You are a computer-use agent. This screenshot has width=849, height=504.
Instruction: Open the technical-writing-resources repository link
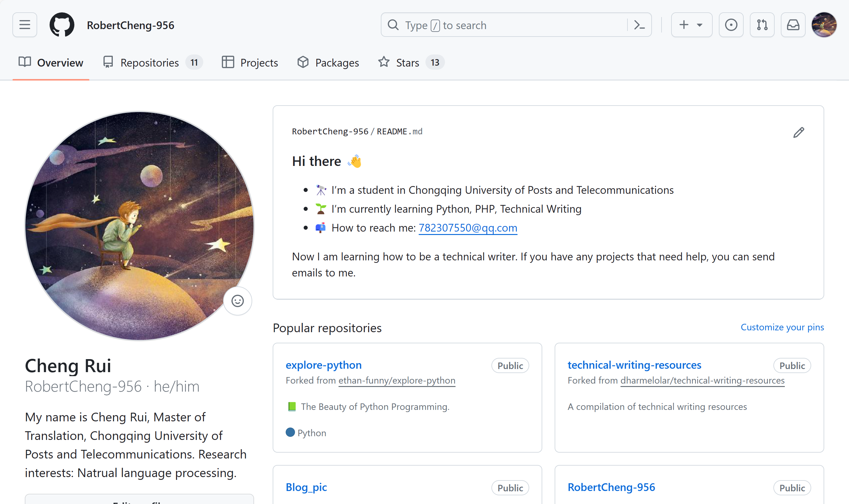(634, 365)
